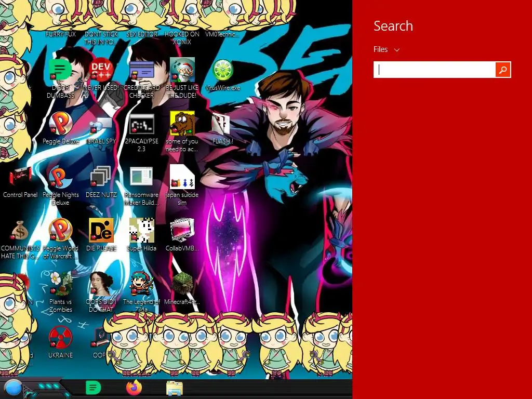The height and width of the screenshot is (399, 532).
Task: Expand the Files search scope dropdown
Action: coord(387,49)
